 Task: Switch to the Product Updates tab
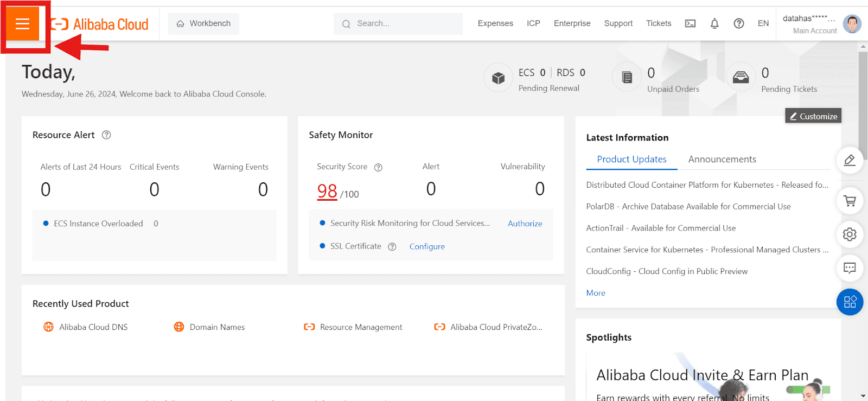point(631,159)
